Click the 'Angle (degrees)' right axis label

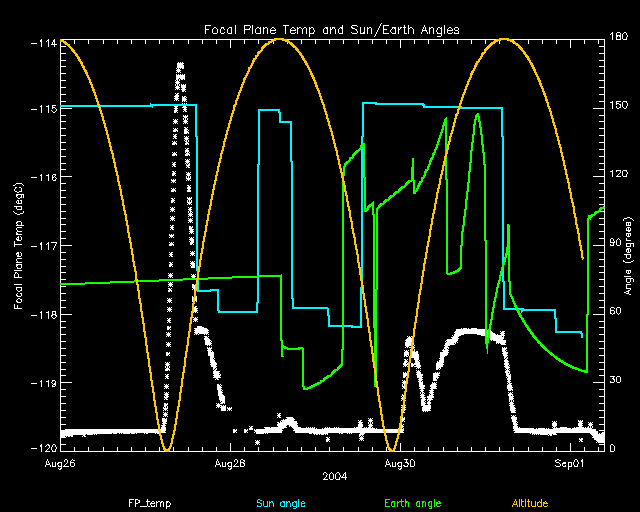coord(629,256)
